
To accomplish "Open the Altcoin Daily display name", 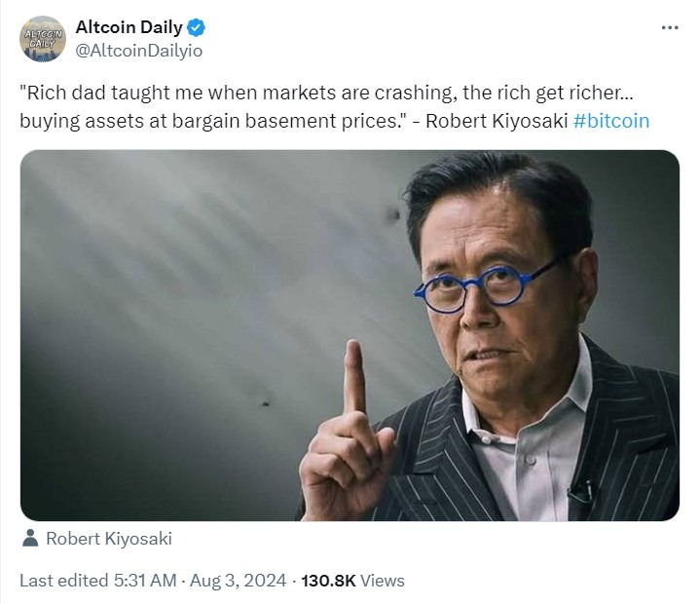I will pos(129,27).
